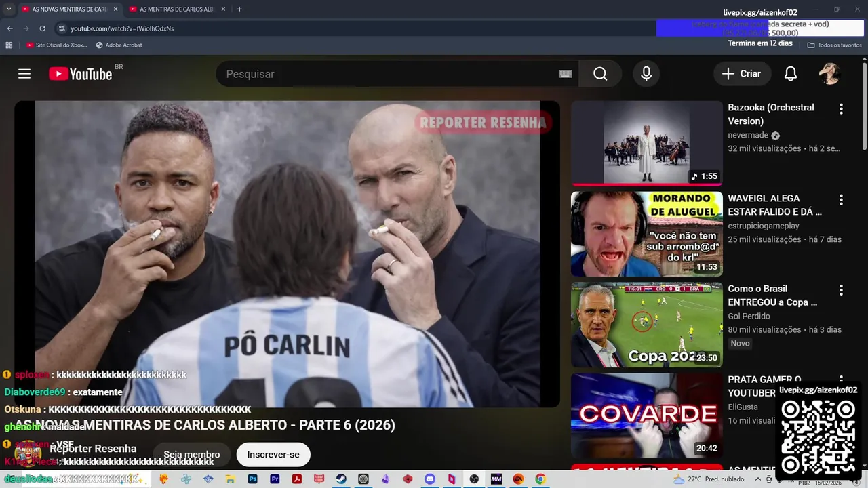
Task: Click the video player showing PÔ CARLIN
Action: (288, 254)
